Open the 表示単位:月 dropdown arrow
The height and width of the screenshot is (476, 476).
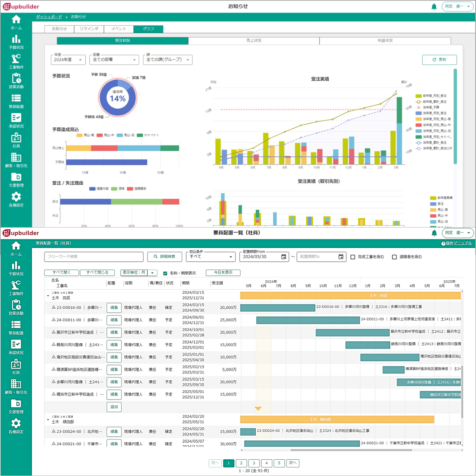click(x=153, y=273)
